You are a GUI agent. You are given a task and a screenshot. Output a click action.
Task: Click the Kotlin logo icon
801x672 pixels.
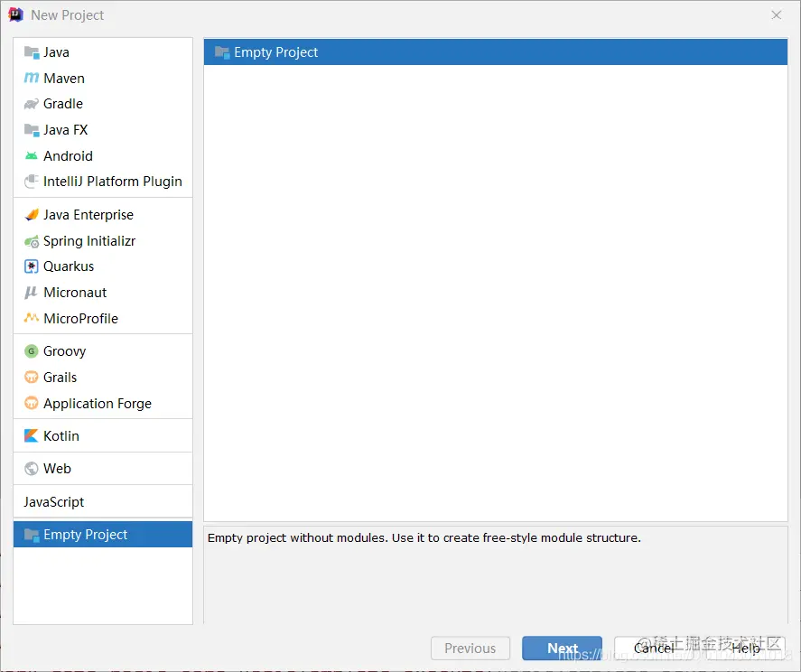pyautogui.click(x=32, y=436)
